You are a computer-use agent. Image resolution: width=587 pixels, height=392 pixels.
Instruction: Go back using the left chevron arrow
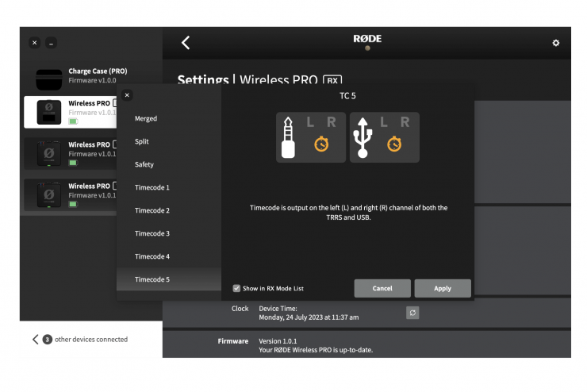point(186,43)
